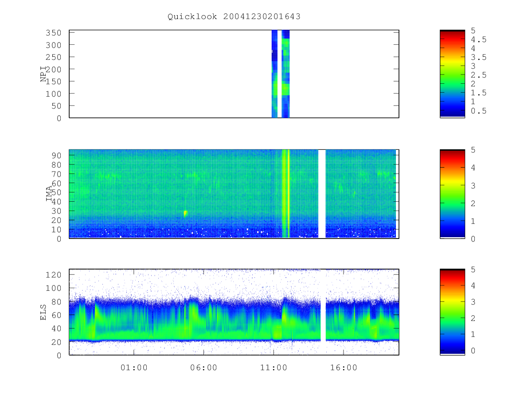
Task: Click the 3.5 label on NPI colorbar
Action: 478,57
